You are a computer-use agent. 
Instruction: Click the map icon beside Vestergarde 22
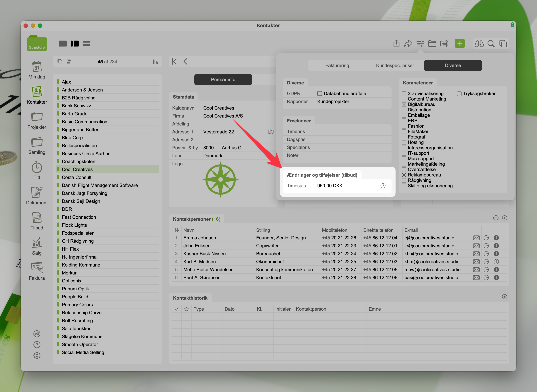(x=271, y=132)
